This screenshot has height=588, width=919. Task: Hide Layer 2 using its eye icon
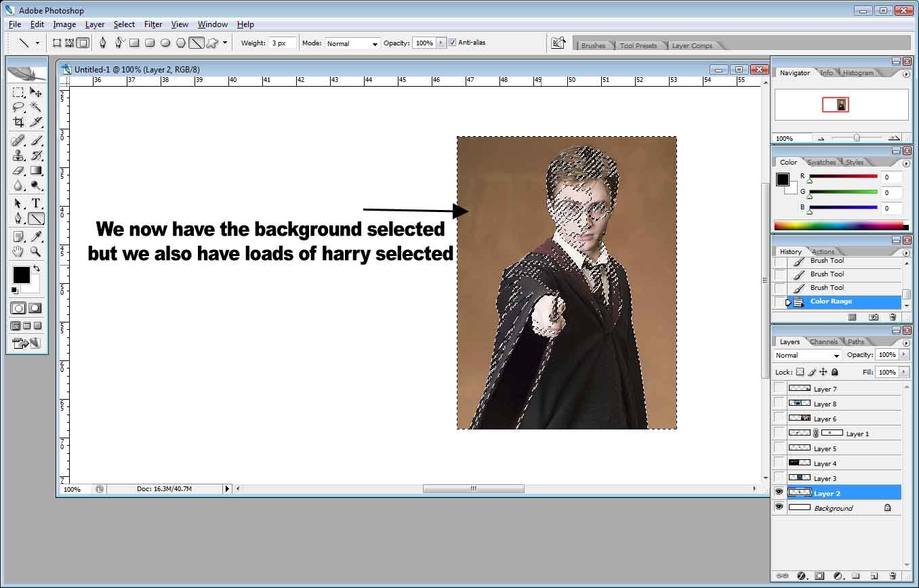(779, 493)
